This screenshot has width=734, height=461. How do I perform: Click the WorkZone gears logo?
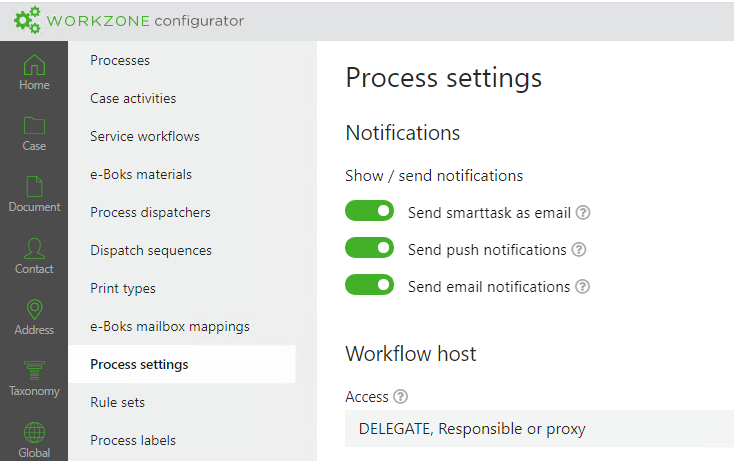(x=27, y=20)
